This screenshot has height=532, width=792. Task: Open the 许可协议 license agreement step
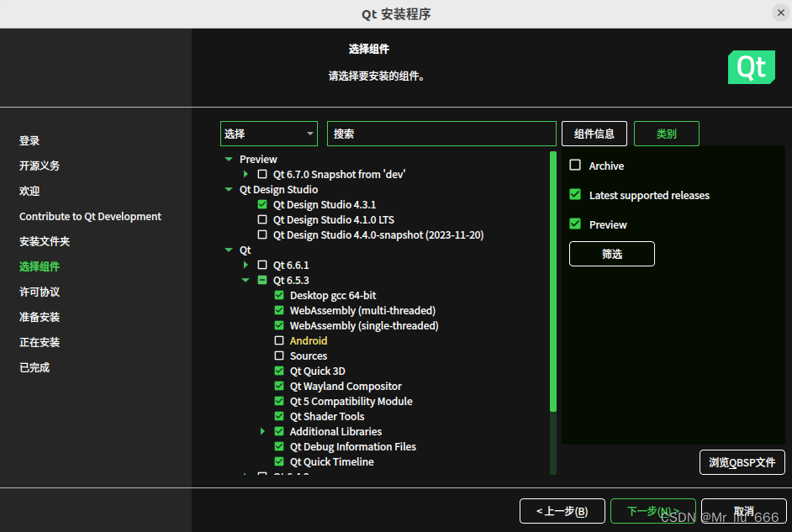[x=41, y=292]
